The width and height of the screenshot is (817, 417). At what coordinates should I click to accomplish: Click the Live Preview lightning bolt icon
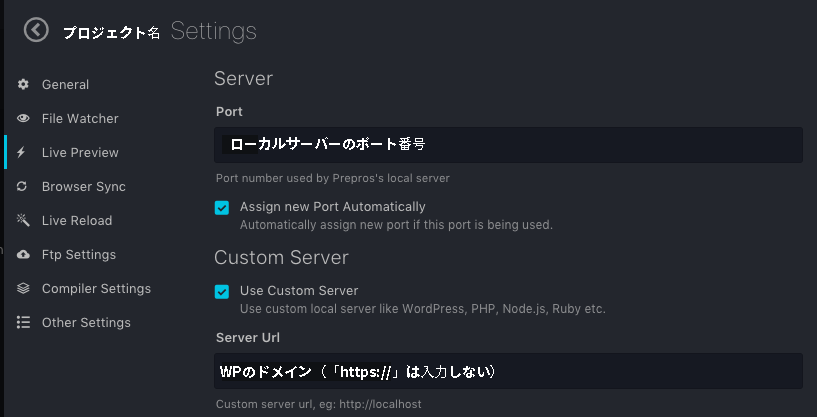click(21, 152)
